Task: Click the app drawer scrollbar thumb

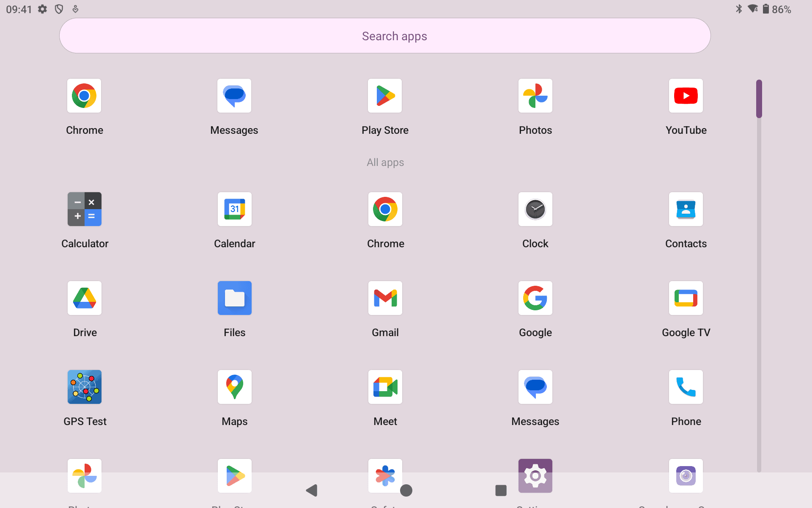Action: coord(759,99)
